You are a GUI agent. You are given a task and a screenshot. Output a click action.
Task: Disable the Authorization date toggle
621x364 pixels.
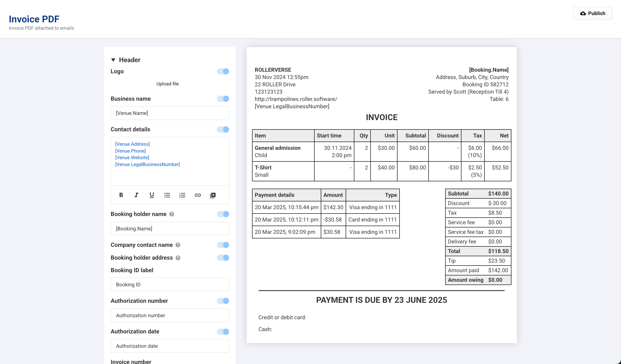click(223, 332)
